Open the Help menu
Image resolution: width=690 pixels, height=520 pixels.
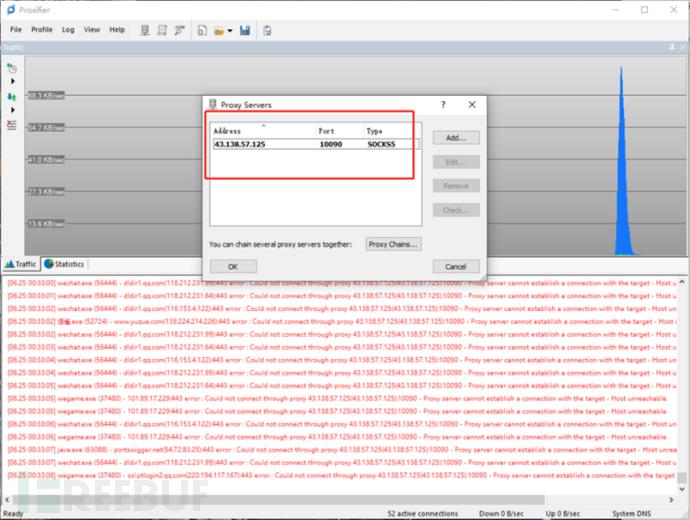point(117,29)
